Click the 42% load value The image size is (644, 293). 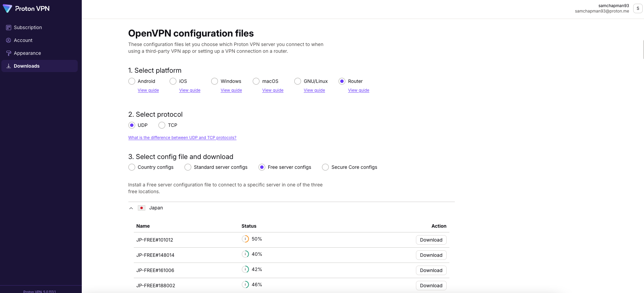tap(257, 269)
